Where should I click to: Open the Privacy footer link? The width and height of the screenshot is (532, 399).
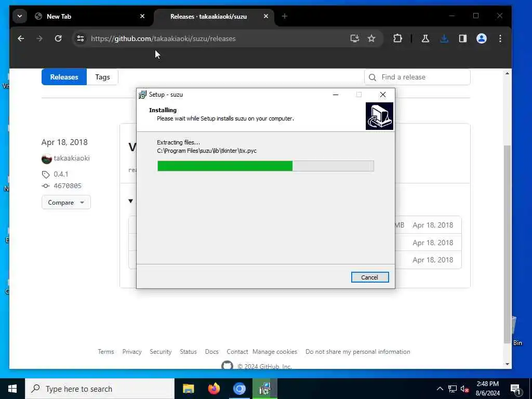tap(132, 352)
